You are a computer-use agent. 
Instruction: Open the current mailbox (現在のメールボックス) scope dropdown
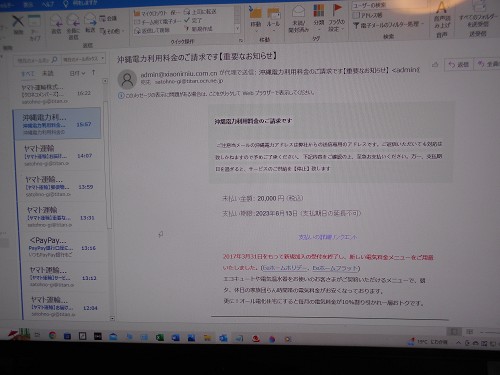point(84,59)
